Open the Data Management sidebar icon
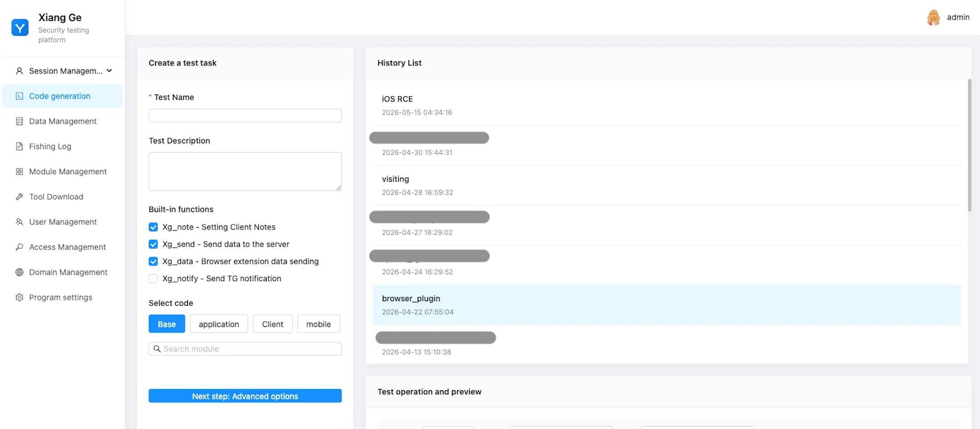 pos(19,121)
